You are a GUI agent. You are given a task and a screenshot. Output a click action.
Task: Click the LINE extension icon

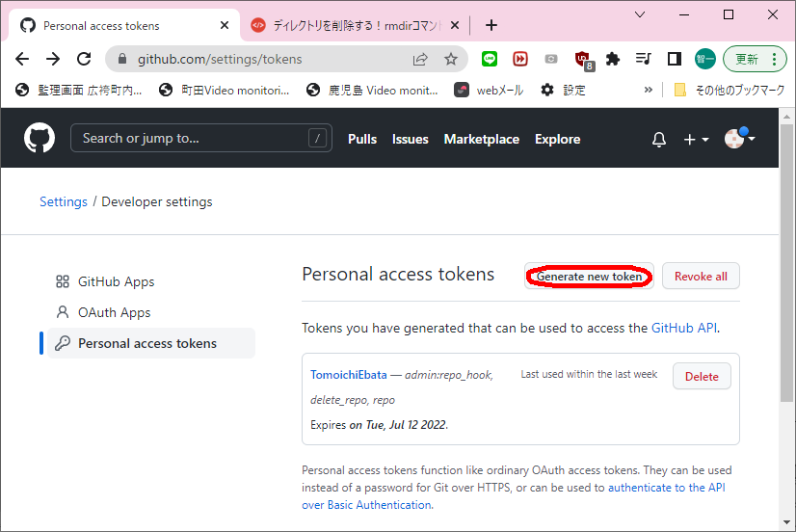click(x=490, y=59)
